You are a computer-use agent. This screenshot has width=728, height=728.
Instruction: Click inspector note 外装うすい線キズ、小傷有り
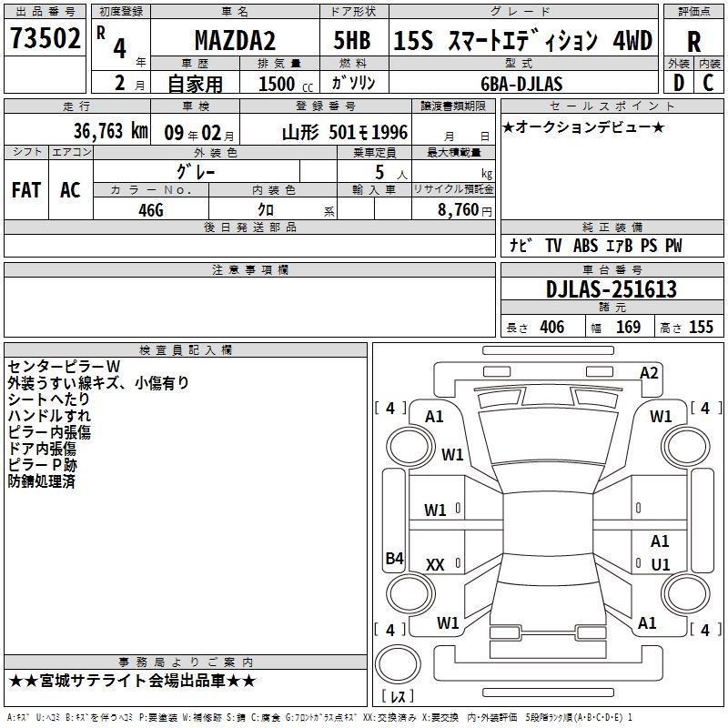click(x=98, y=382)
